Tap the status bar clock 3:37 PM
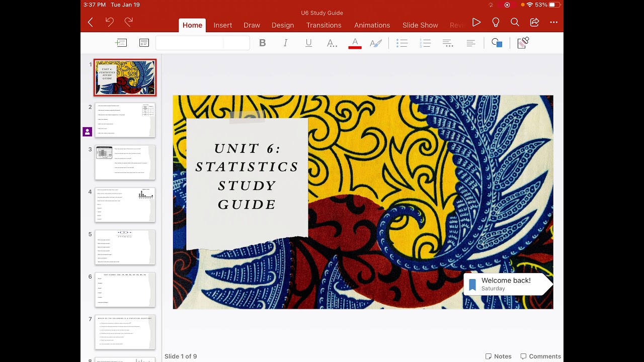The width and height of the screenshot is (644, 362). point(95,5)
